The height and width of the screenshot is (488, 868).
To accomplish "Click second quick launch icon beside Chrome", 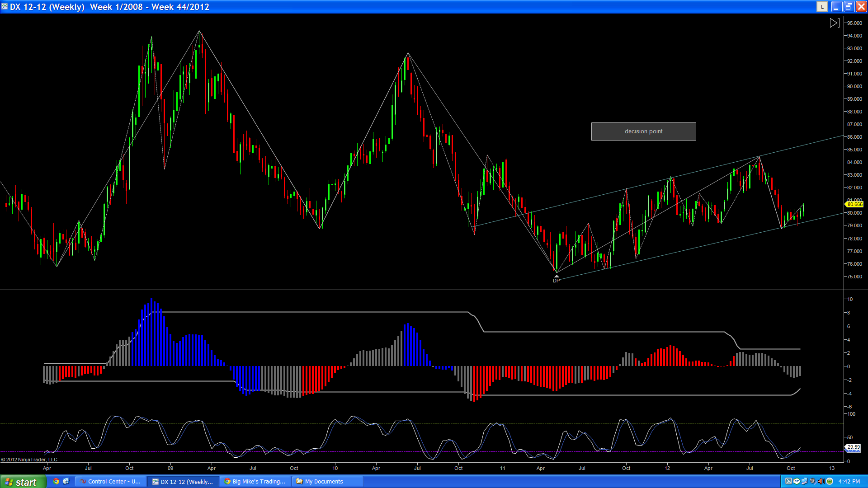I will [66, 481].
